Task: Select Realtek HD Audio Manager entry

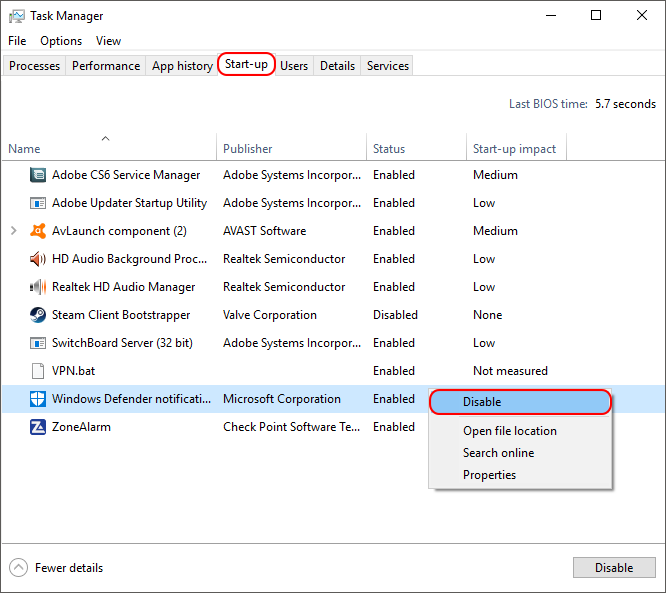Action: point(333,287)
